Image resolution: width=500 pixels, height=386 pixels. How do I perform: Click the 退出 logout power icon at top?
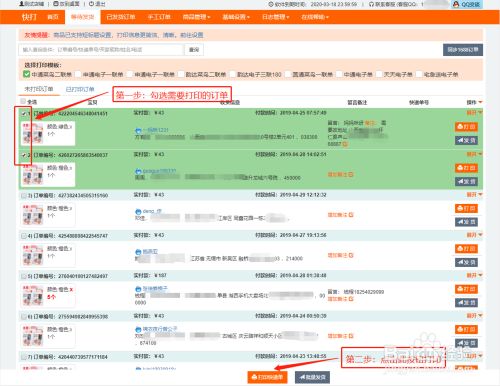(x=91, y=4)
